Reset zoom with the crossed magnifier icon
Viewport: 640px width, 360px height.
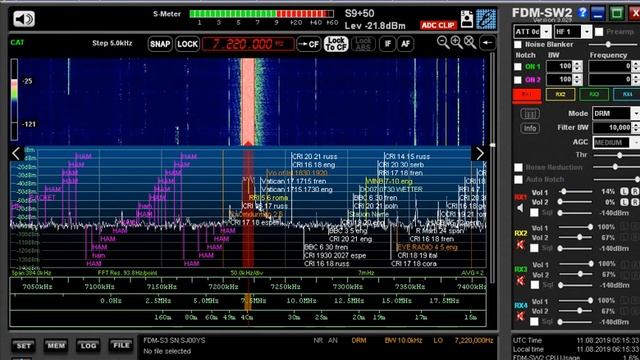(470, 42)
